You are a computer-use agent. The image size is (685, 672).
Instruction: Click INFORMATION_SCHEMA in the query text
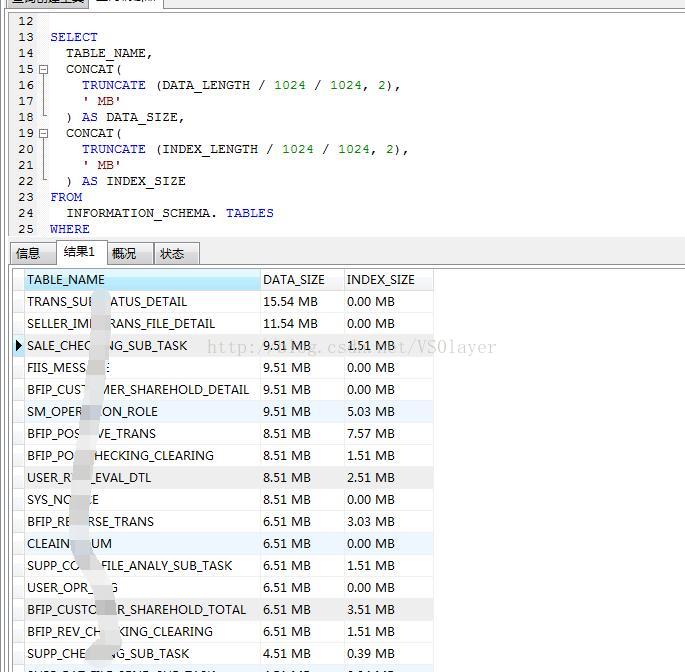pyautogui.click(x=138, y=213)
